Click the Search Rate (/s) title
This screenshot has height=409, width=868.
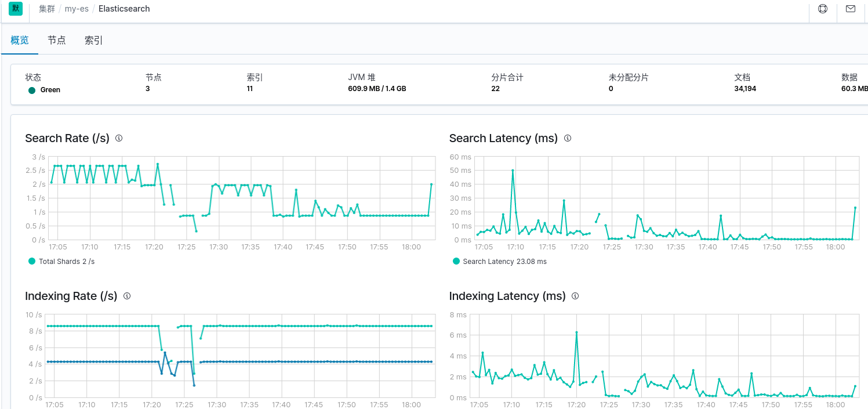[x=67, y=138]
